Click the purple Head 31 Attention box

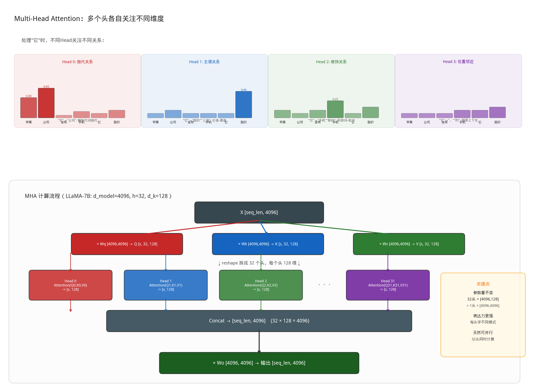388,285
